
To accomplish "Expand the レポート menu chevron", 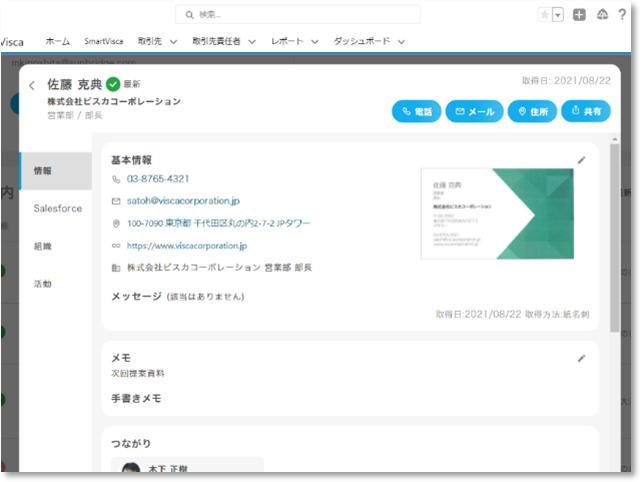I will (x=314, y=42).
